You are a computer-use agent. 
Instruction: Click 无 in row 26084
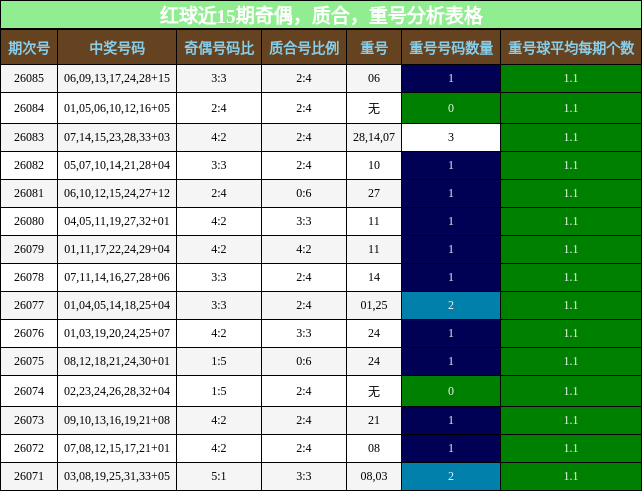pyautogui.click(x=374, y=109)
